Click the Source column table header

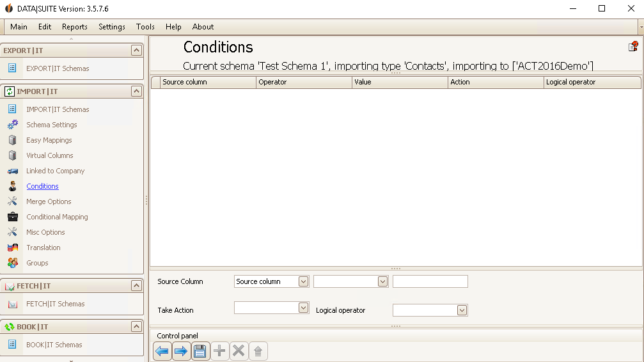point(208,82)
